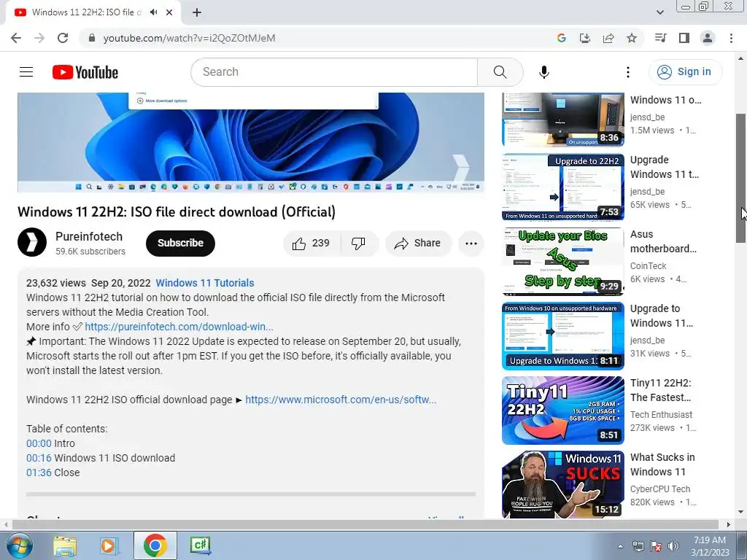Open YouTube settings three-dot menu
Image resolution: width=747 pixels, height=560 pixels.
tap(628, 72)
